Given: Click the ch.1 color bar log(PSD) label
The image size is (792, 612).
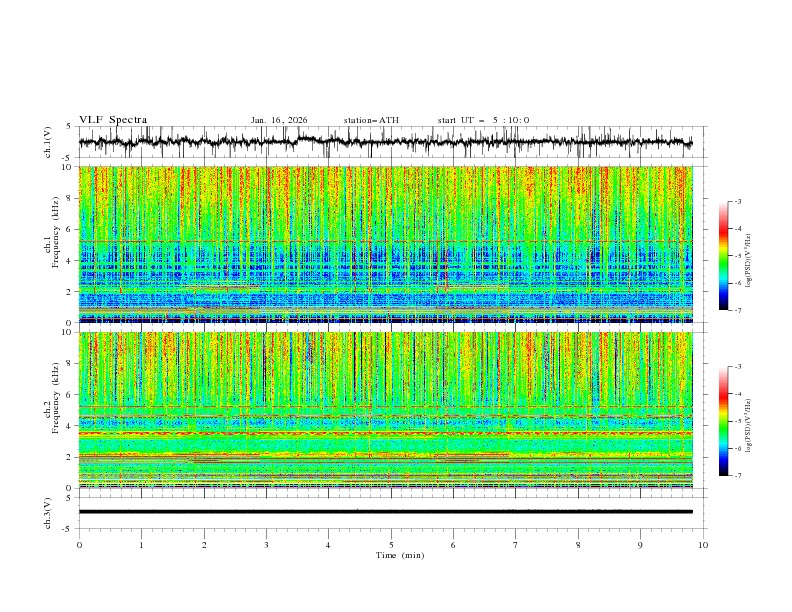Looking at the screenshot, I should [749, 261].
